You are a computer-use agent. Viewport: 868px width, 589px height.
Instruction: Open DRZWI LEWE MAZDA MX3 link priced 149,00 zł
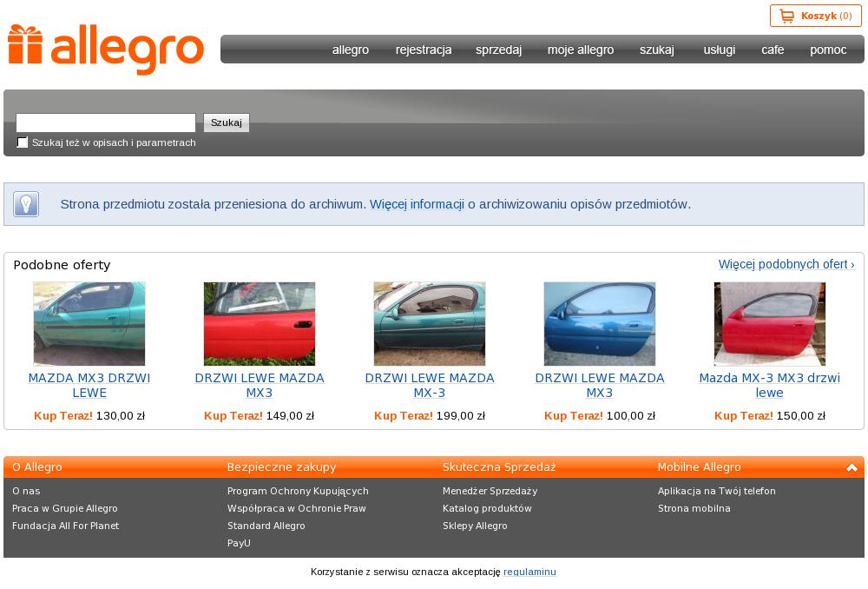(x=259, y=385)
